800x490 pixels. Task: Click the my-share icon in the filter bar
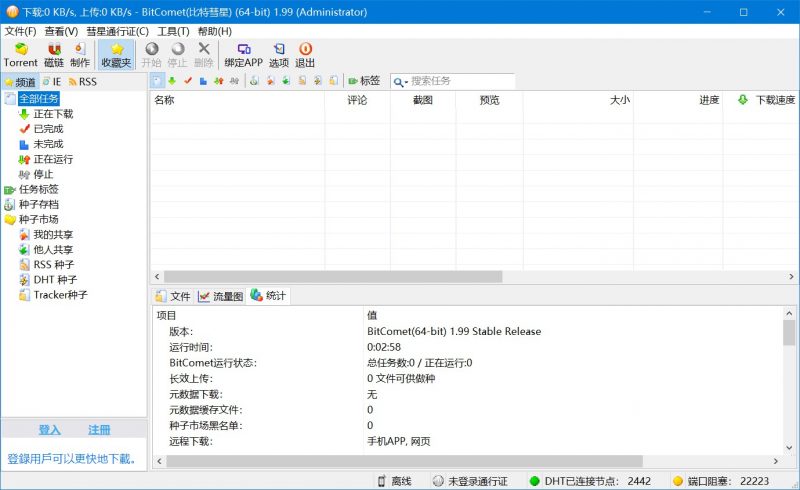pos(270,81)
